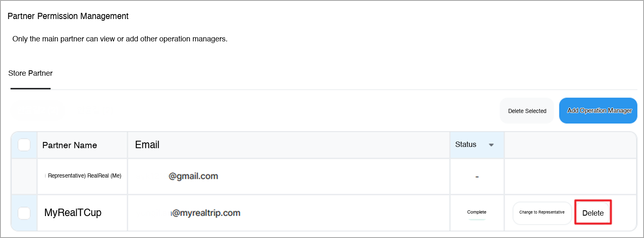Click the main partner description text
The width and height of the screenshot is (644, 238).
(120, 39)
